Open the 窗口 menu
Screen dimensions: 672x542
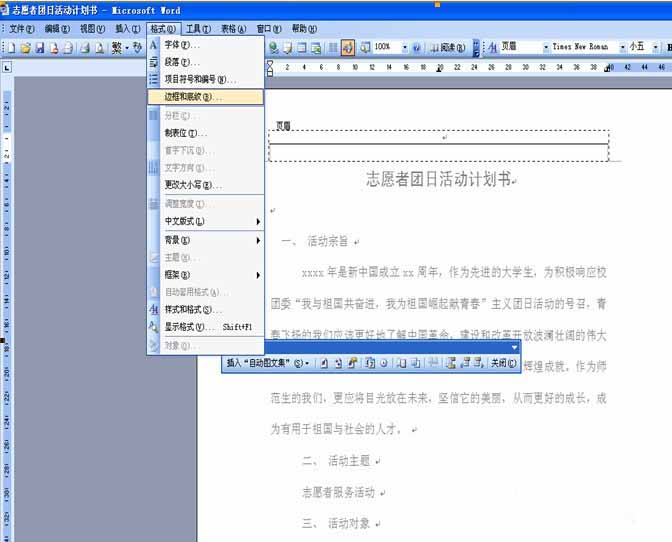pos(269,29)
